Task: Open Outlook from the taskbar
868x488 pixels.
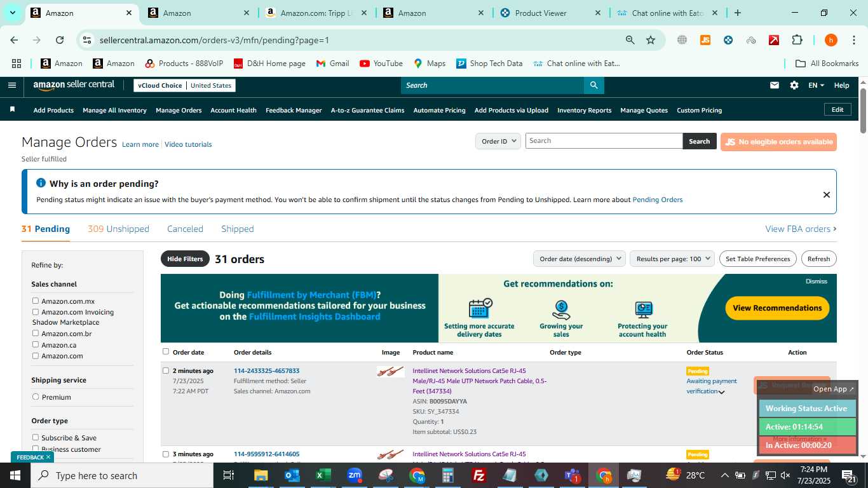Action: (292, 475)
